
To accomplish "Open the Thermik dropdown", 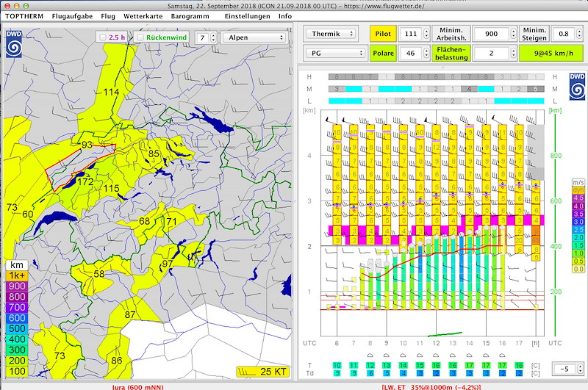I will 329,34.
